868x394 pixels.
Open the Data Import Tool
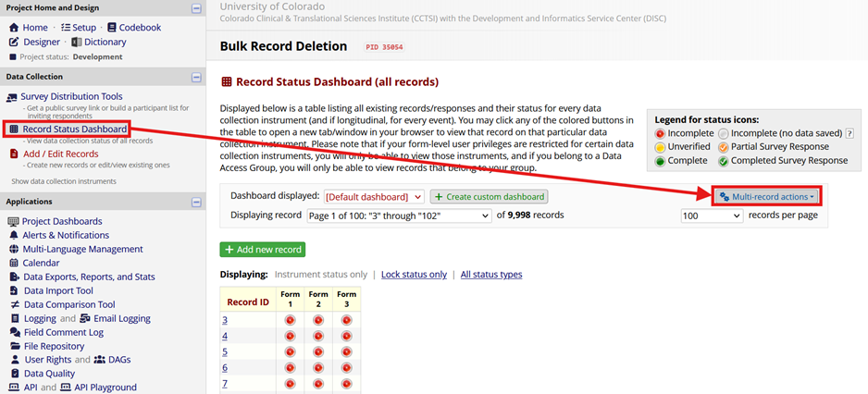[58, 290]
